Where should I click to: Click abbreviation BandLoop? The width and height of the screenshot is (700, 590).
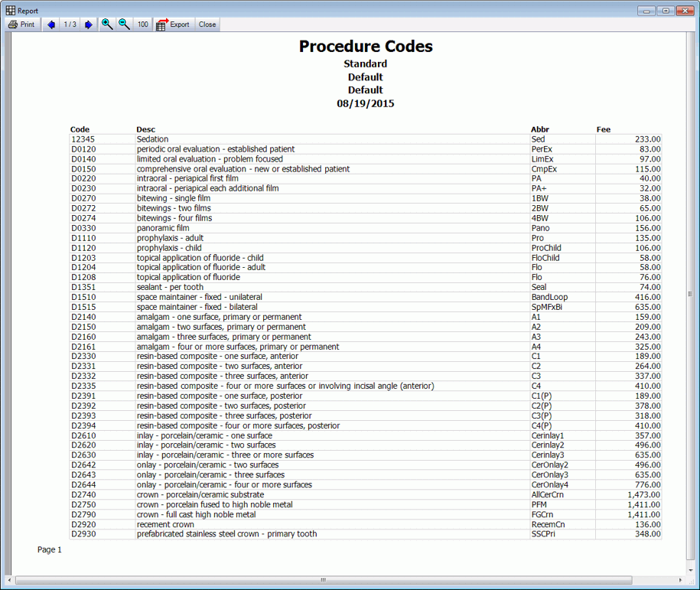click(x=549, y=297)
